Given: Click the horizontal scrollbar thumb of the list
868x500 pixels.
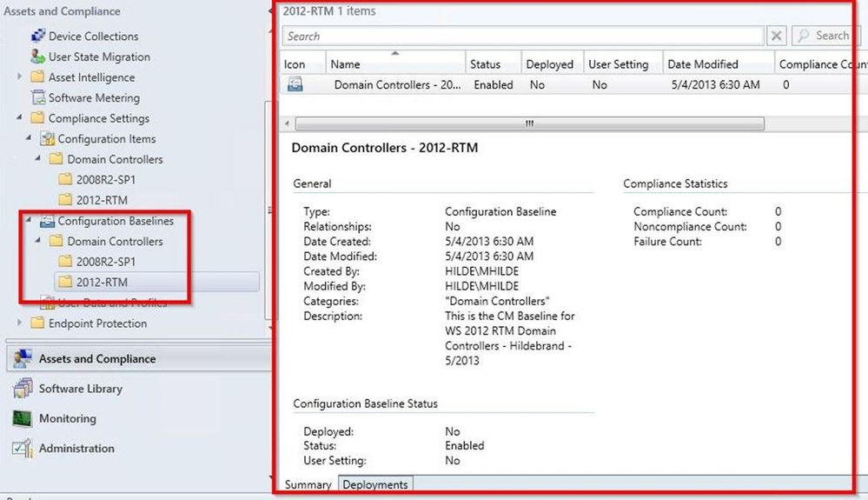Looking at the screenshot, I should [530, 123].
